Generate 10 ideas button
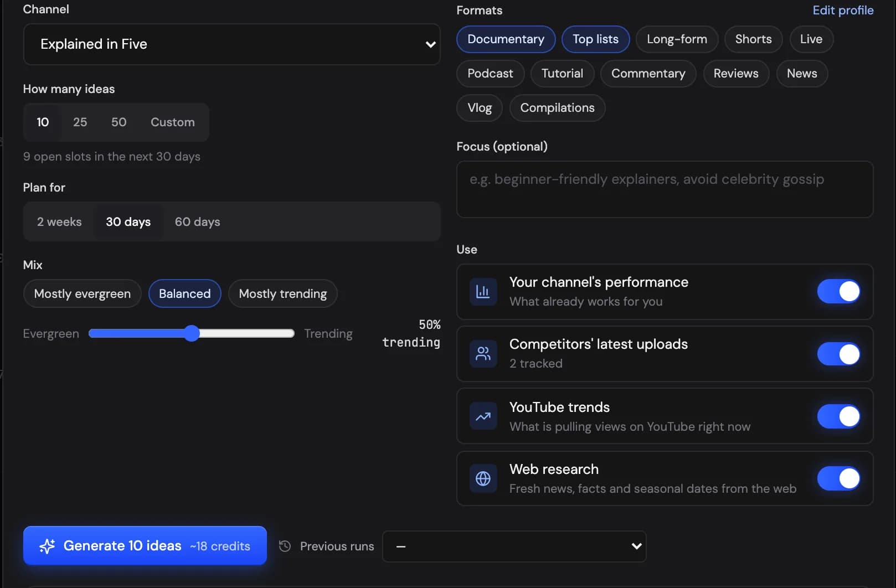The height and width of the screenshot is (588, 896). tap(145, 546)
